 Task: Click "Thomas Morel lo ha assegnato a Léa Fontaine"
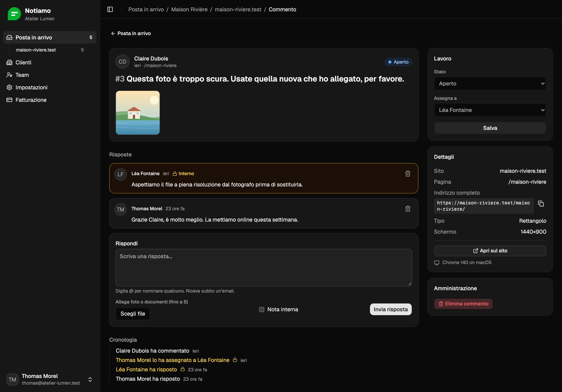click(x=173, y=360)
